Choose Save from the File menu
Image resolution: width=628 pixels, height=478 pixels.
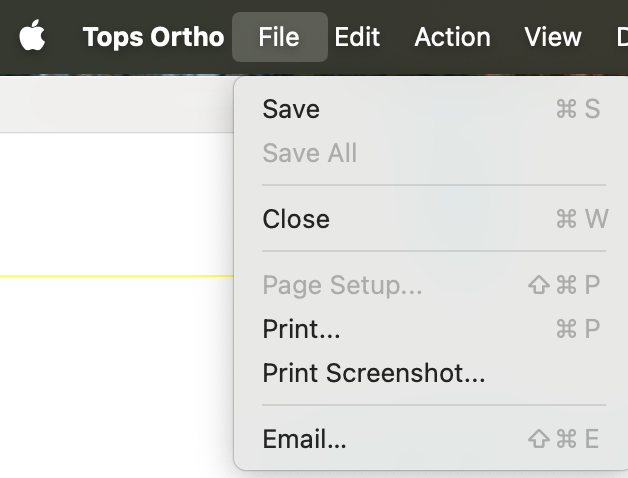(x=291, y=109)
